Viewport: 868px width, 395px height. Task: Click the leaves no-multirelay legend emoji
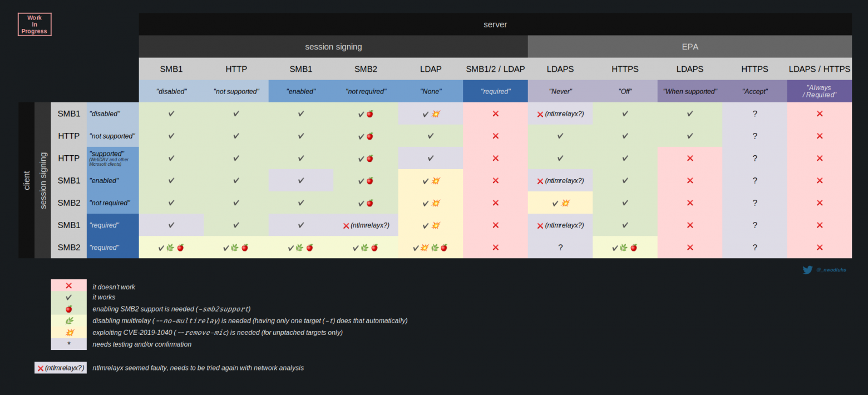click(68, 320)
